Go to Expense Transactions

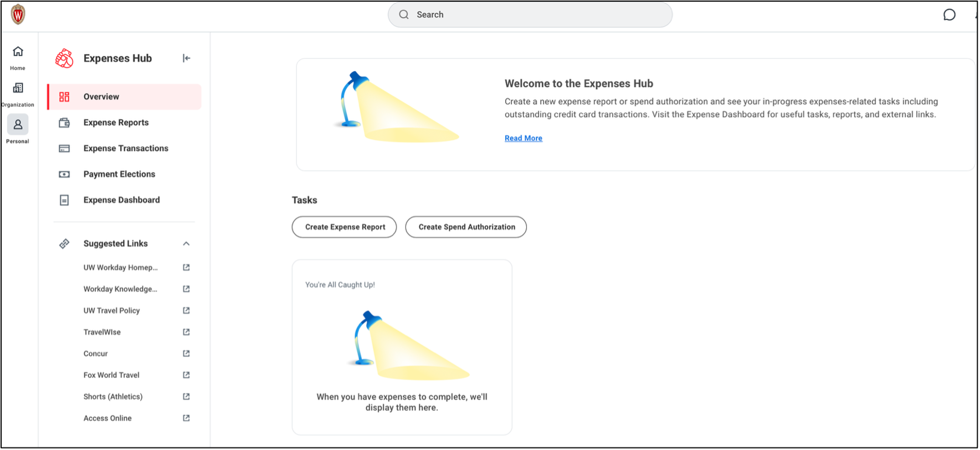[126, 149]
